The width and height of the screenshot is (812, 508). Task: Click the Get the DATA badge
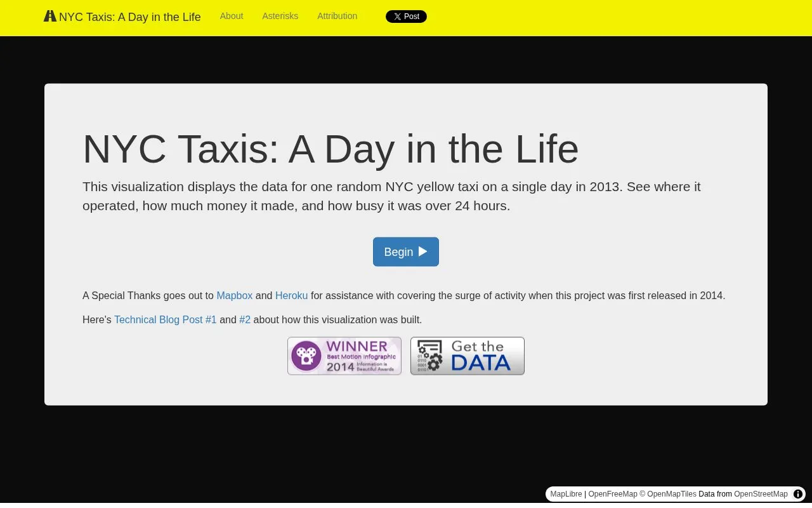[x=468, y=356]
